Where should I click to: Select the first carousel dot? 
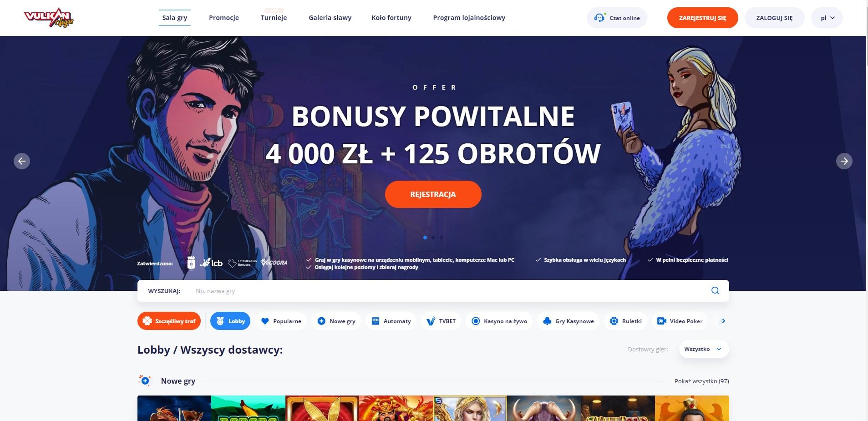point(425,238)
